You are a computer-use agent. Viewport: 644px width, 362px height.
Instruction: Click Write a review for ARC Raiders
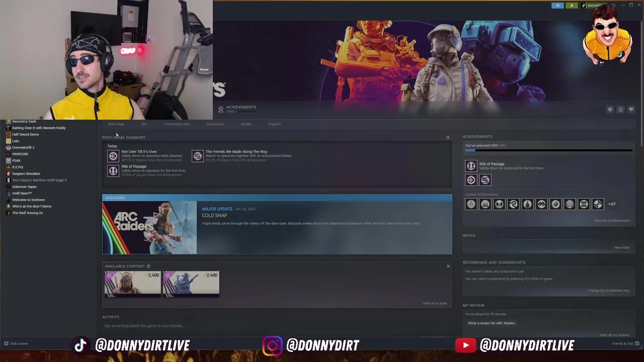pos(492,323)
